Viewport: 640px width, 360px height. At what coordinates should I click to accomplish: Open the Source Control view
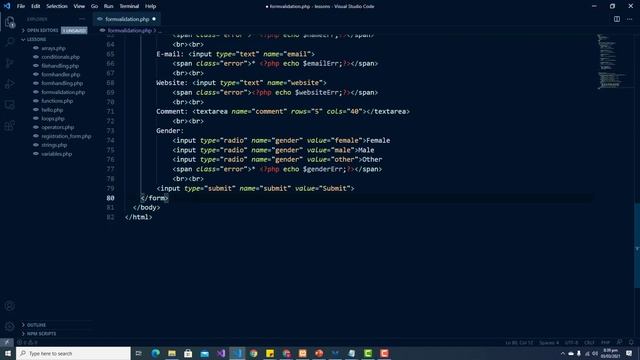point(10,63)
